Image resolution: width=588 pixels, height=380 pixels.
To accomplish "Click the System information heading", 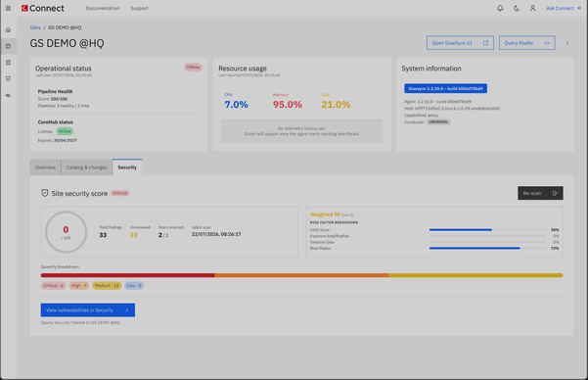I will (x=431, y=69).
